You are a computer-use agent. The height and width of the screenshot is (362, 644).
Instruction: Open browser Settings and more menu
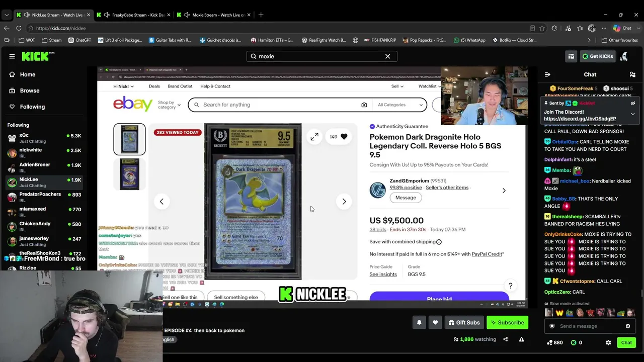(x=604, y=28)
